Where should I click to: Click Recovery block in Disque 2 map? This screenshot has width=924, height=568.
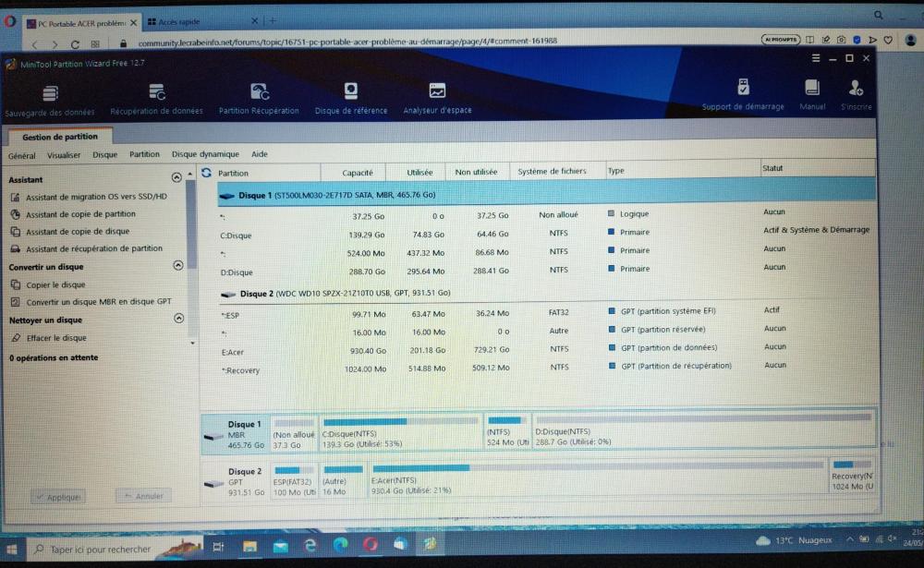coord(852,476)
